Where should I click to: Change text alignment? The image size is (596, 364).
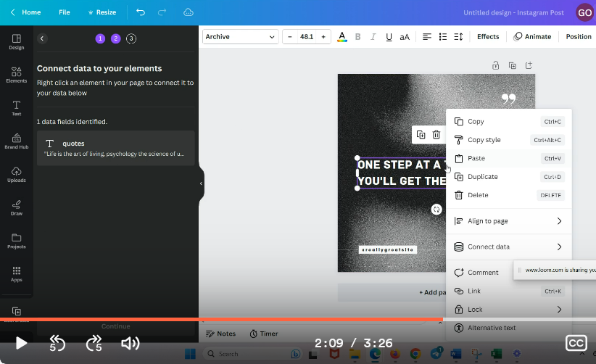427,36
